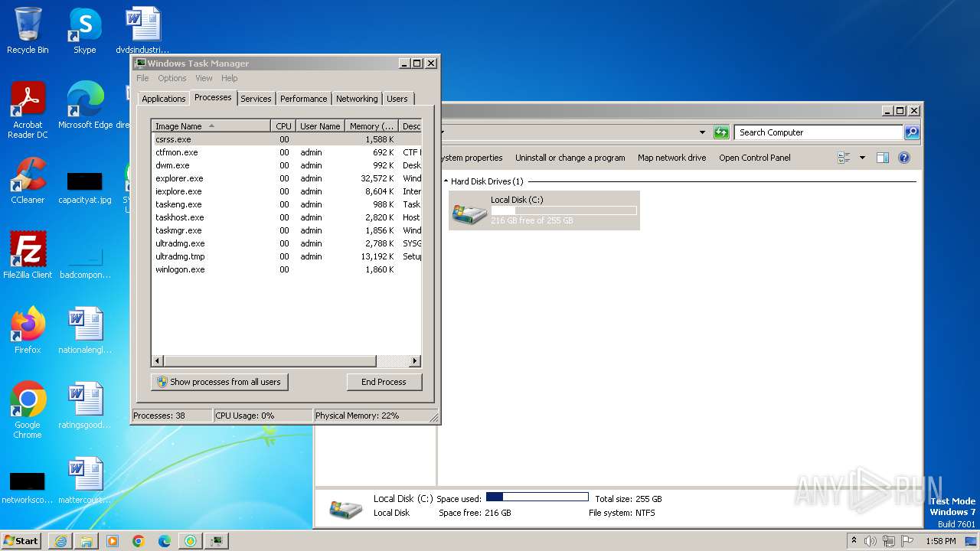Collapse the Hard Disk Drives group
980x551 pixels.
(x=446, y=181)
